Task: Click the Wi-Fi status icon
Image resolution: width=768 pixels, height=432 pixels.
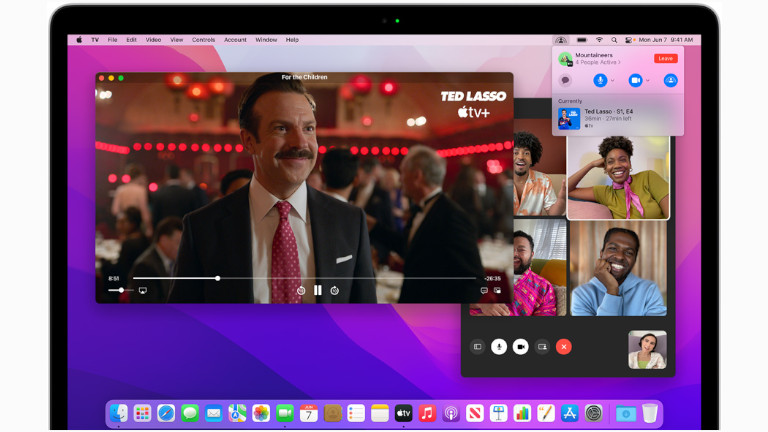Action: tap(599, 40)
